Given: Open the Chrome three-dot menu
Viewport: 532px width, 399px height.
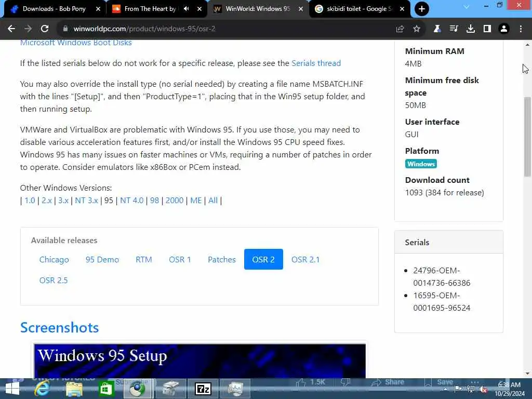Looking at the screenshot, I should [x=521, y=29].
